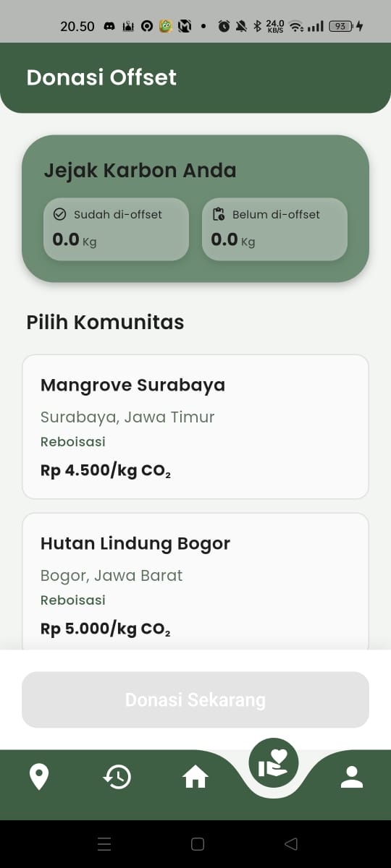Viewport: 391px width, 868px height.
Task: Go to the home tab
Action: click(x=195, y=777)
